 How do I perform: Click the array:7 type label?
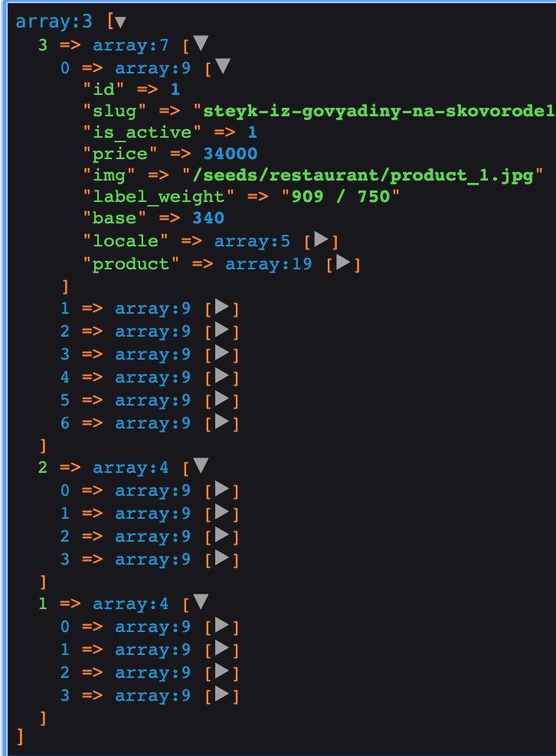tap(130, 45)
